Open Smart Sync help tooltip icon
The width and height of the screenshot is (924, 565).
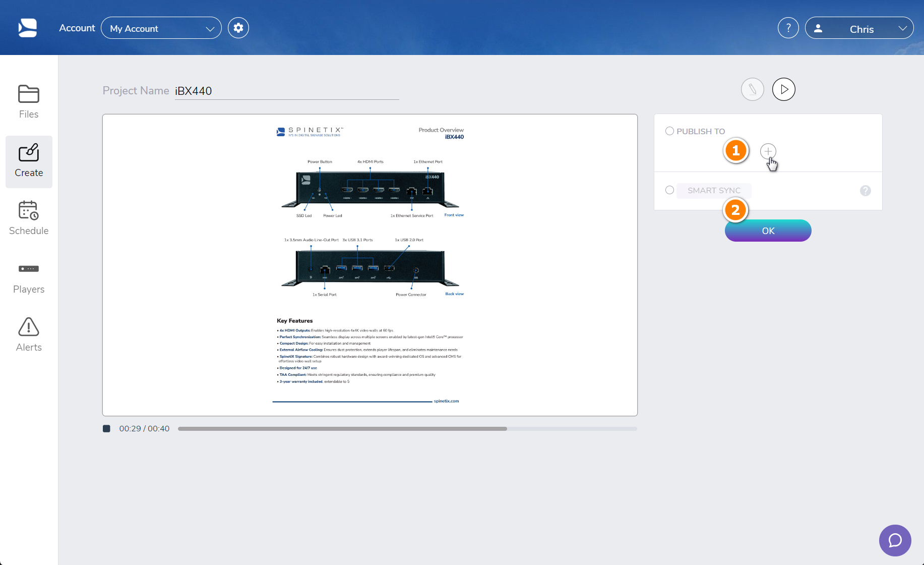coord(866,191)
